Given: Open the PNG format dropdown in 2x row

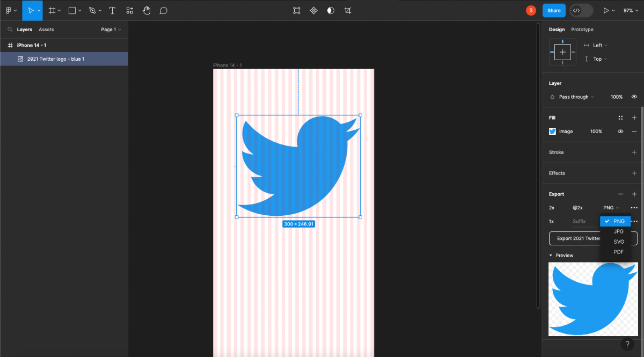Looking at the screenshot, I should coord(611,208).
